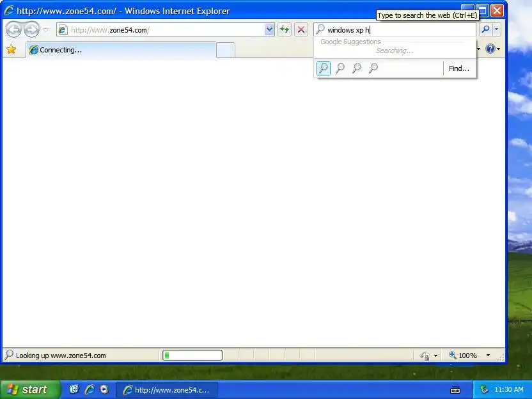Expand the Help menu dropdown arrow
The width and height of the screenshot is (532, 399).
pyautogui.click(x=498, y=49)
